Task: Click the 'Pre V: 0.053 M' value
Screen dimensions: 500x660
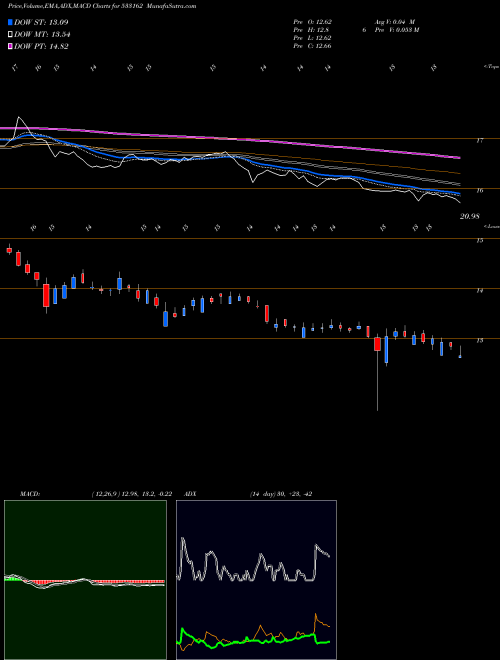Action: coord(397,30)
